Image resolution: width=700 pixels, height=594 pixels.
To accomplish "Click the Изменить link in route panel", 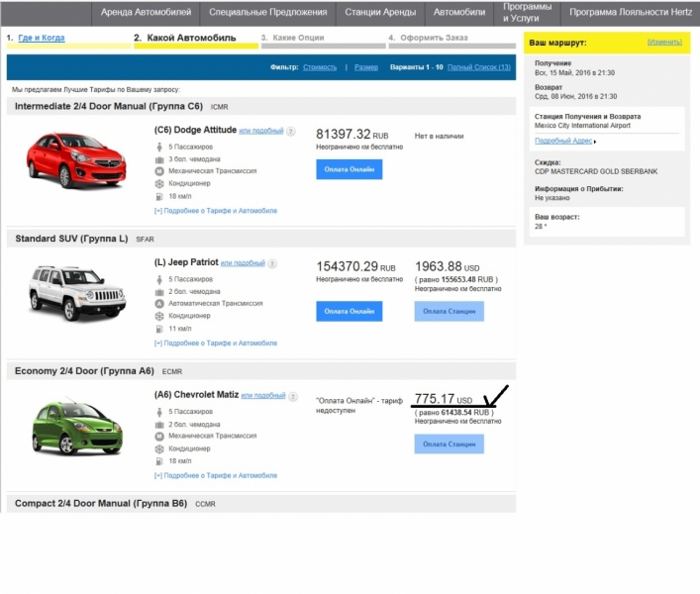I will (x=663, y=43).
